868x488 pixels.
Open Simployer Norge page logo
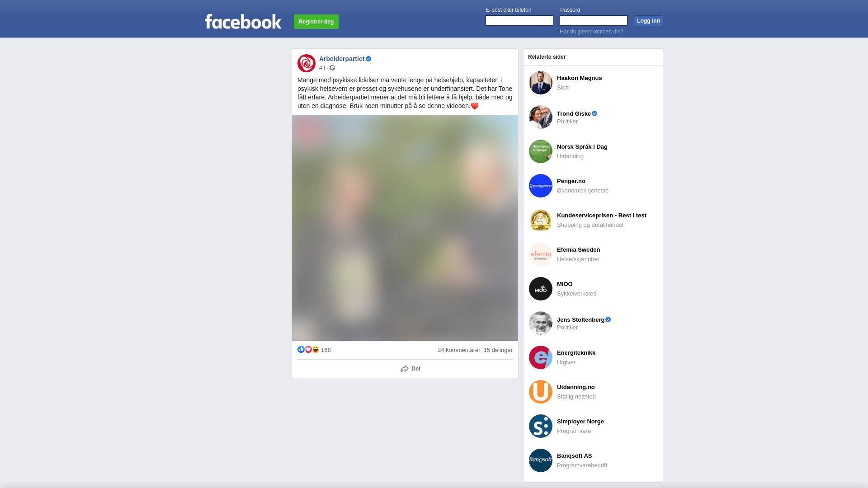(x=541, y=426)
